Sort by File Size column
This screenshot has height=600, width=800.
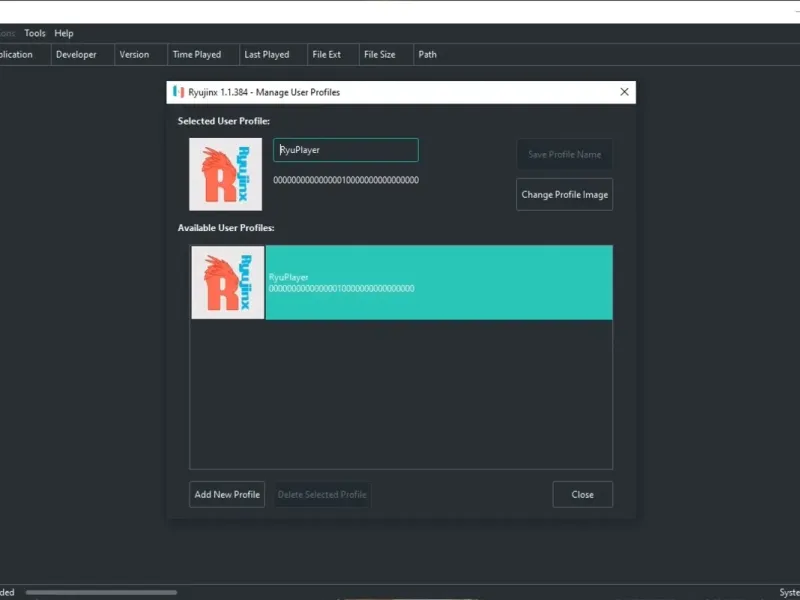pos(386,55)
